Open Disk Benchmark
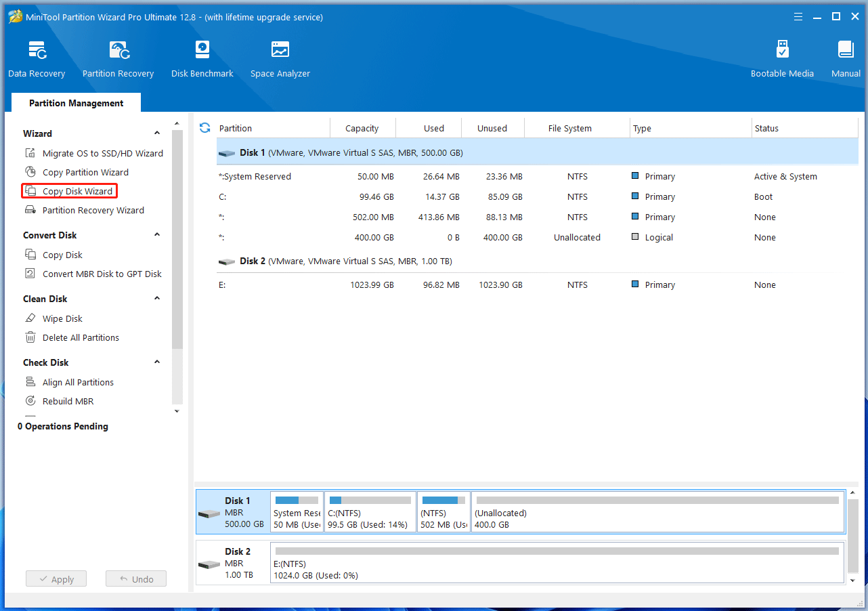The height and width of the screenshot is (611, 868). [x=202, y=60]
